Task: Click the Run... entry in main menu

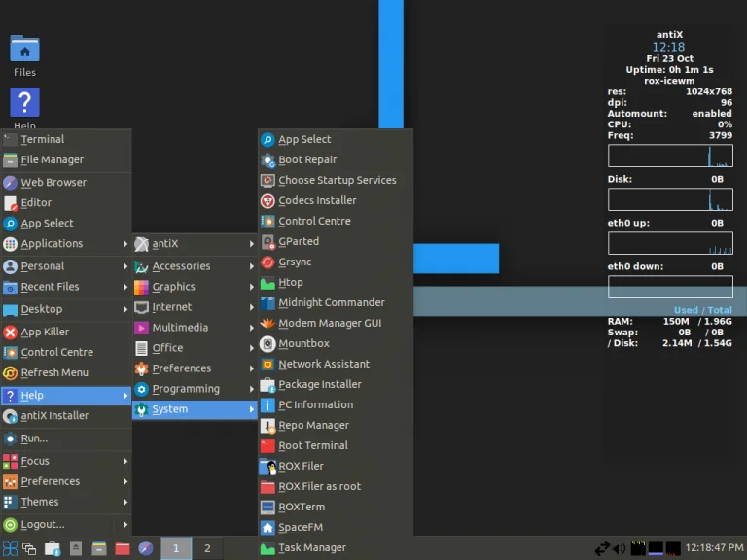Action: click(x=35, y=438)
